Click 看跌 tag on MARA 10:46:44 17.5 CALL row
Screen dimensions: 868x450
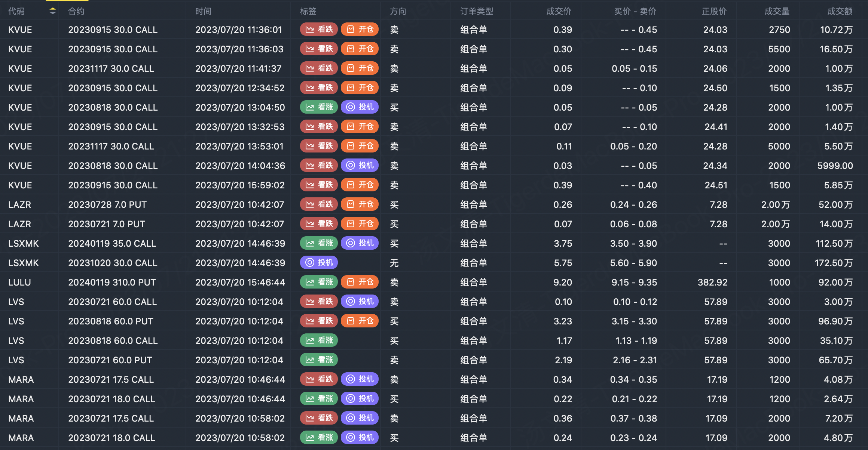(319, 379)
